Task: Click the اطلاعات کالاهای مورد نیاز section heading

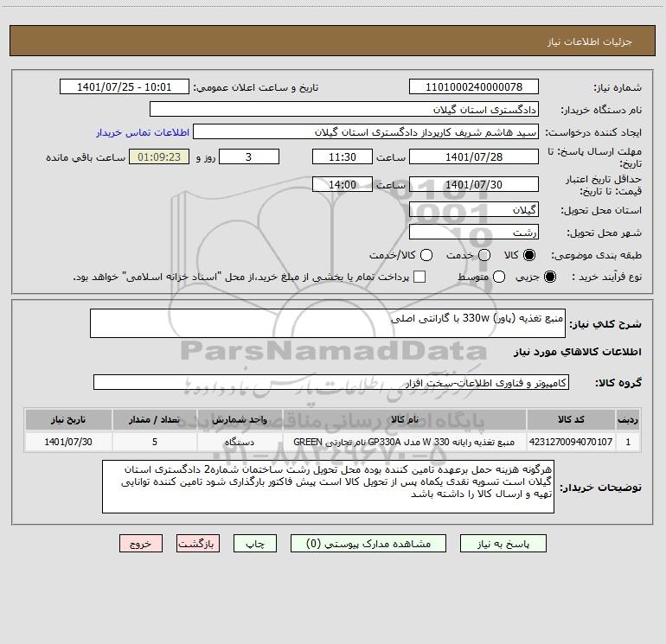Action: [x=578, y=352]
